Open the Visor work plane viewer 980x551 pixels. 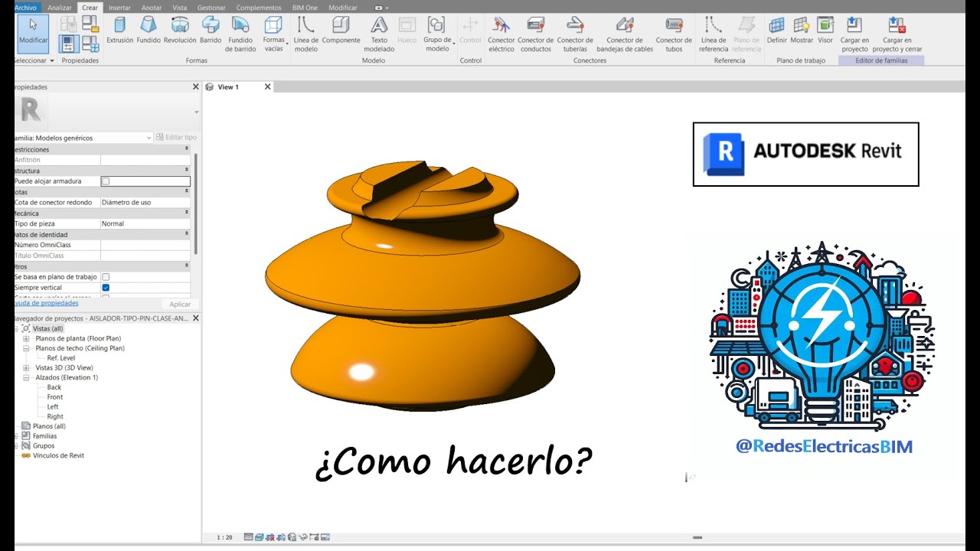click(825, 31)
